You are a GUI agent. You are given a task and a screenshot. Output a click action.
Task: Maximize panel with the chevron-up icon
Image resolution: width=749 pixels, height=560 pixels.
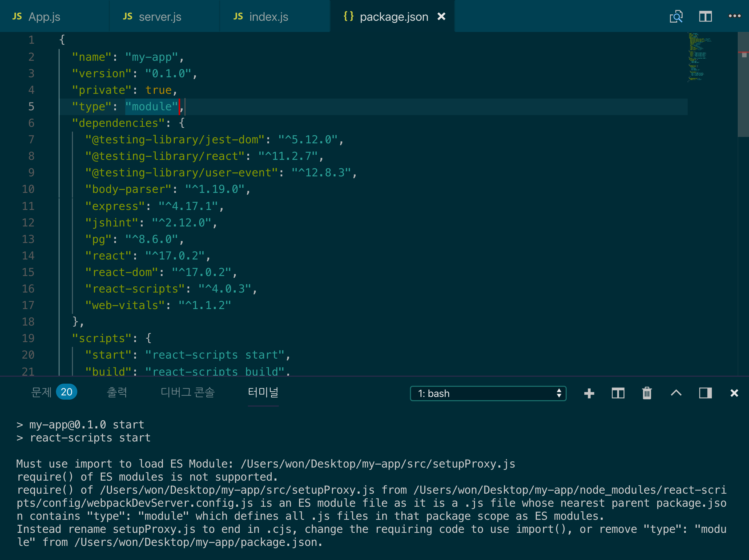pos(676,393)
